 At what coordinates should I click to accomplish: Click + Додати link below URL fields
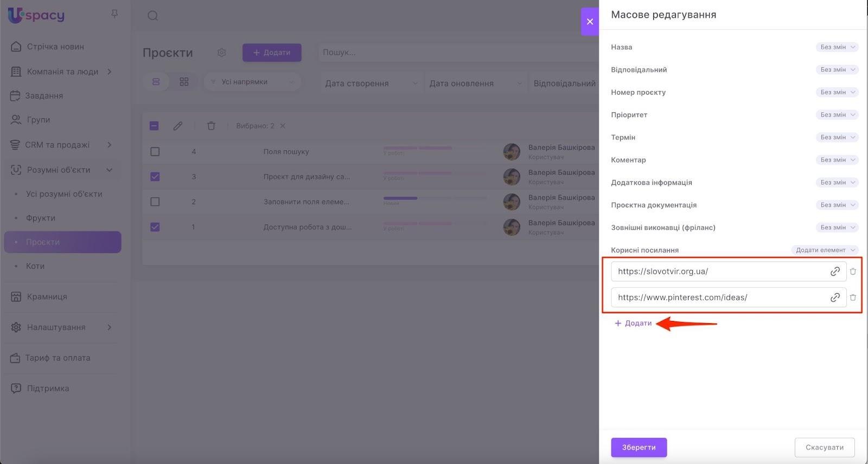633,323
